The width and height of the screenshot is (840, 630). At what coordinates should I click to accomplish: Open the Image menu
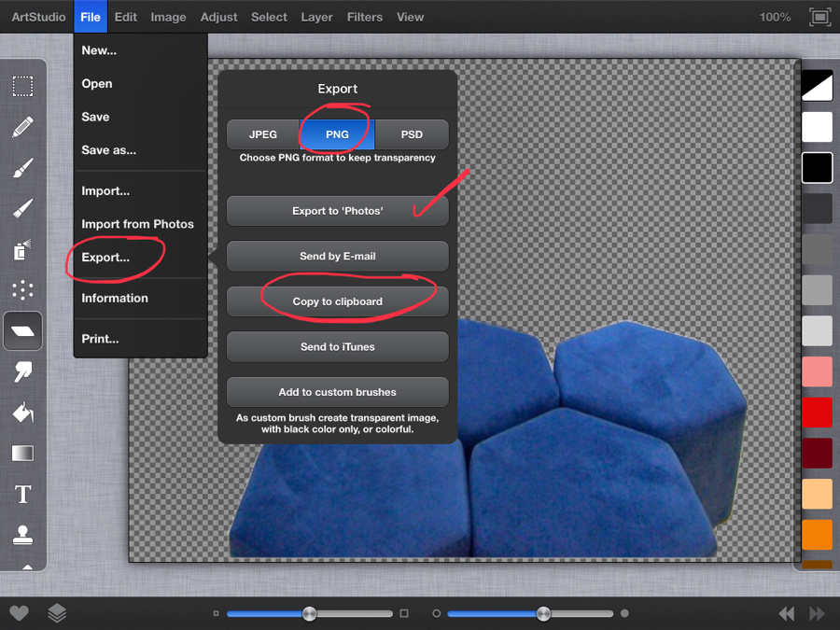click(x=168, y=17)
